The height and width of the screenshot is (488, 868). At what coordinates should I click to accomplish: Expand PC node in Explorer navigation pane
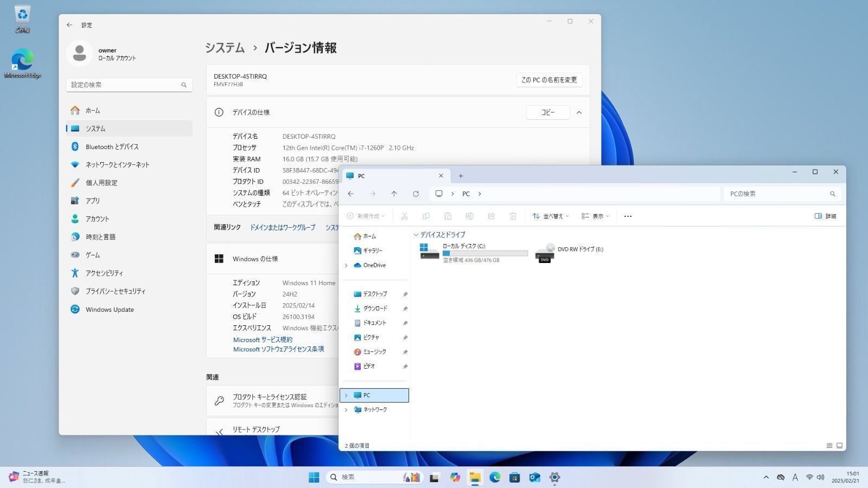(x=346, y=395)
